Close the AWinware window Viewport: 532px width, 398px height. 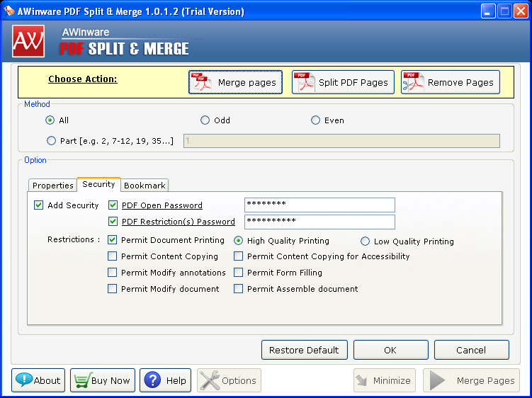pyautogui.click(x=521, y=11)
